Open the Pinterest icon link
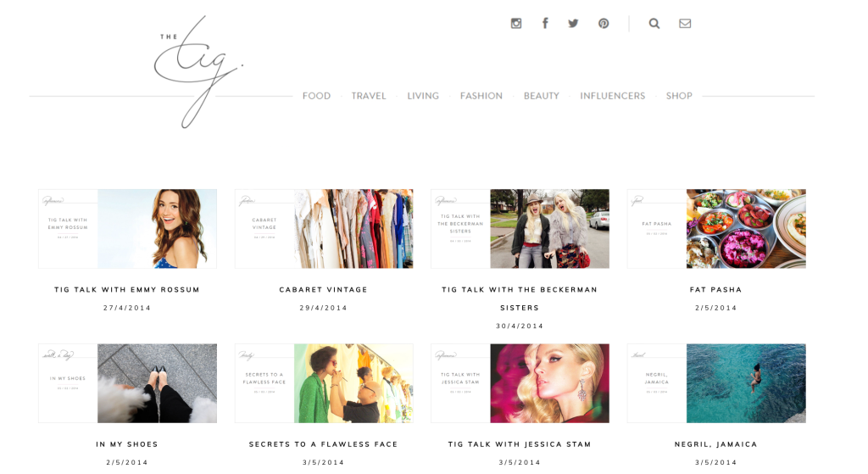This screenshot has height=474, width=868. pos(604,23)
